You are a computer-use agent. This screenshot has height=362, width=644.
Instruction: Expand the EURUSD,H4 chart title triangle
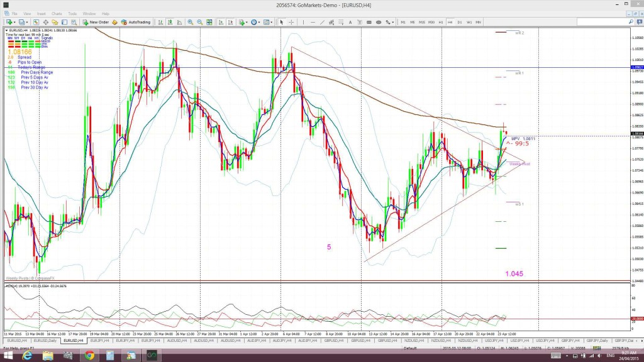click(6, 30)
